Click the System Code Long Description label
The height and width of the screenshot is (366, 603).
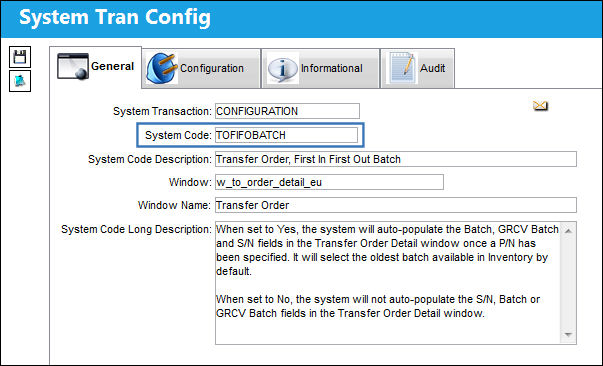click(137, 230)
